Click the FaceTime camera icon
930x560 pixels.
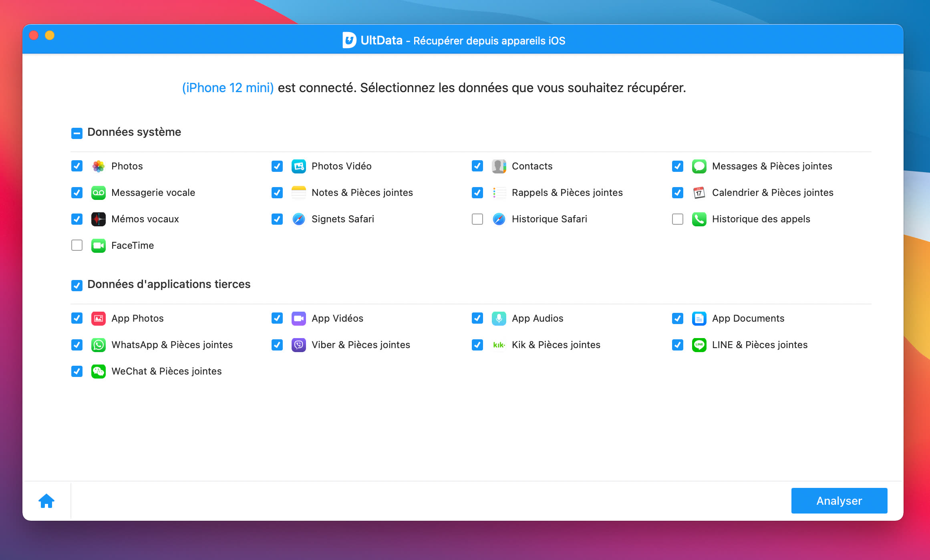tap(98, 246)
